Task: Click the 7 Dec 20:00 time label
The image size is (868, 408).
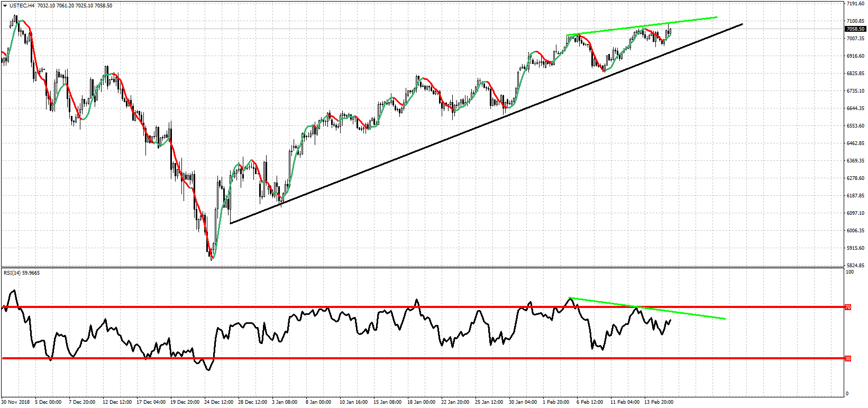Action: click(83, 402)
